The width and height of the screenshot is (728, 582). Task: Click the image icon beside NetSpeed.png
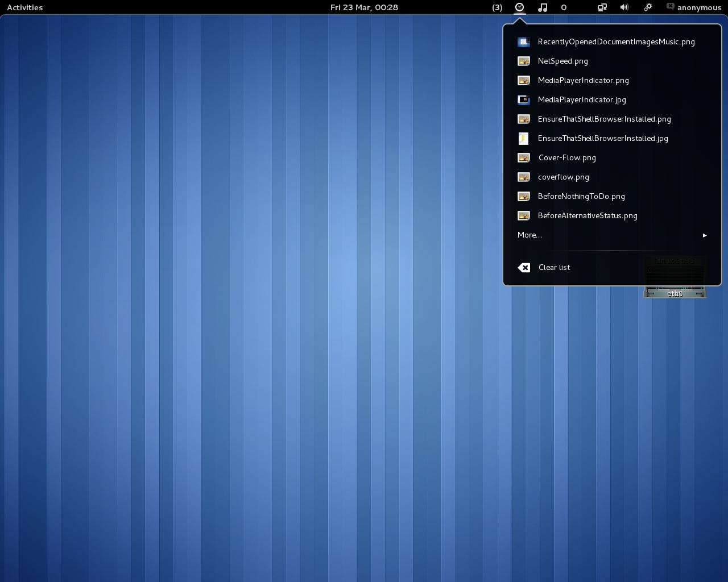524,61
